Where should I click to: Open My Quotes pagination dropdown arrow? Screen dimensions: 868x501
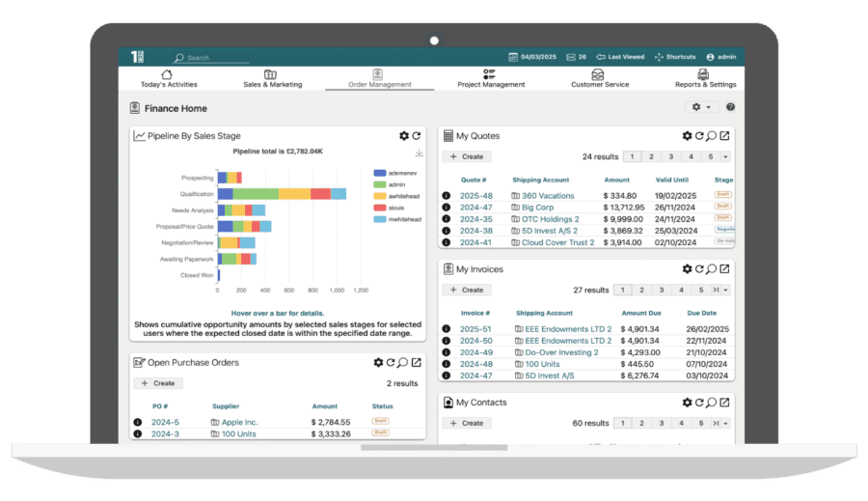point(725,156)
